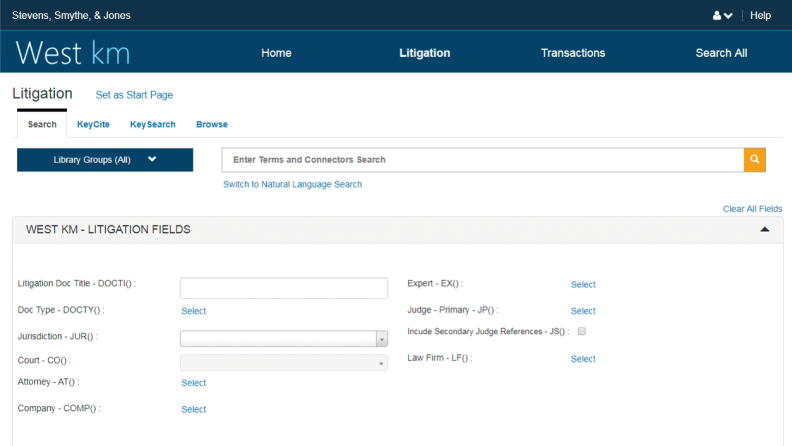Click Select link for Doc Type

point(193,311)
